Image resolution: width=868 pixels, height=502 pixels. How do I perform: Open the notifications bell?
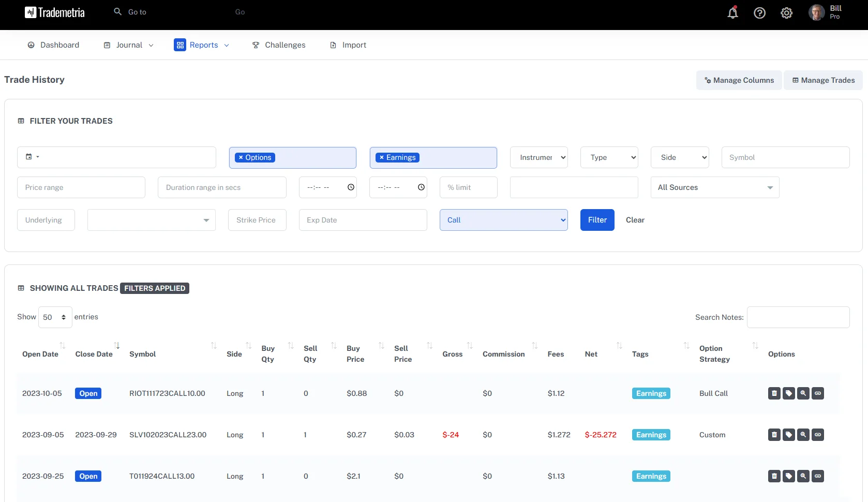(732, 13)
